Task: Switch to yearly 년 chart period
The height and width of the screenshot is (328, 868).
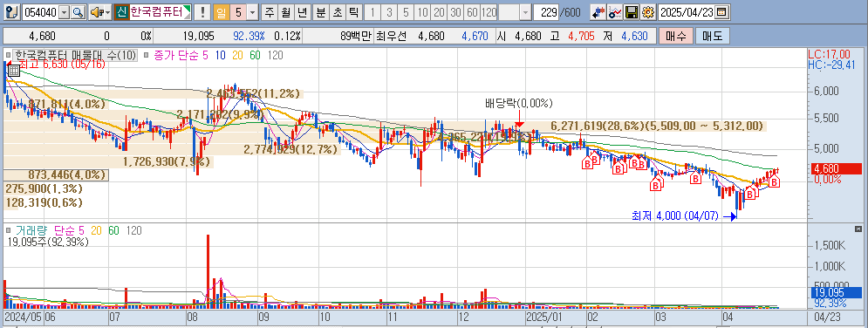Action: [302, 11]
